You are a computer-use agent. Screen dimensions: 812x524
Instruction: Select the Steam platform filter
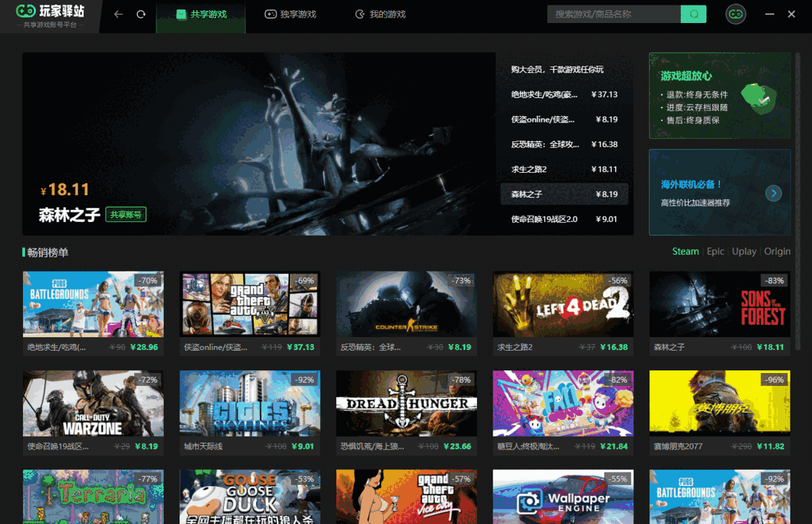(685, 251)
